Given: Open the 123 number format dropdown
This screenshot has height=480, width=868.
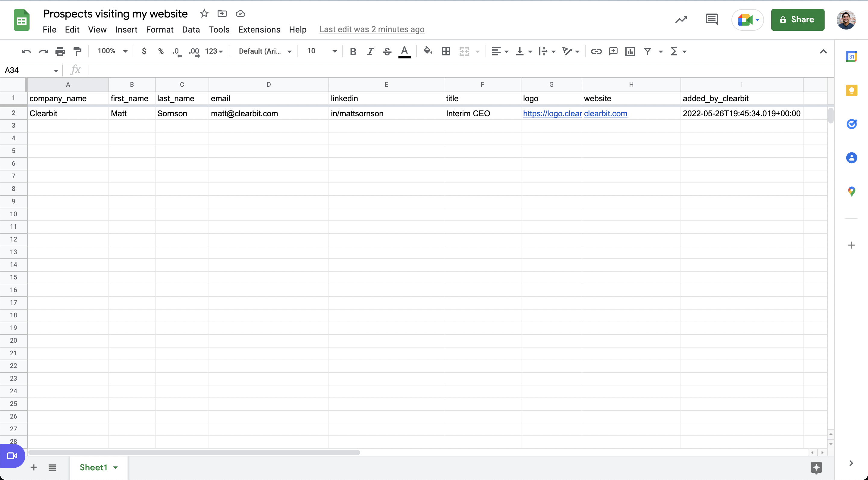Looking at the screenshot, I should tap(214, 51).
